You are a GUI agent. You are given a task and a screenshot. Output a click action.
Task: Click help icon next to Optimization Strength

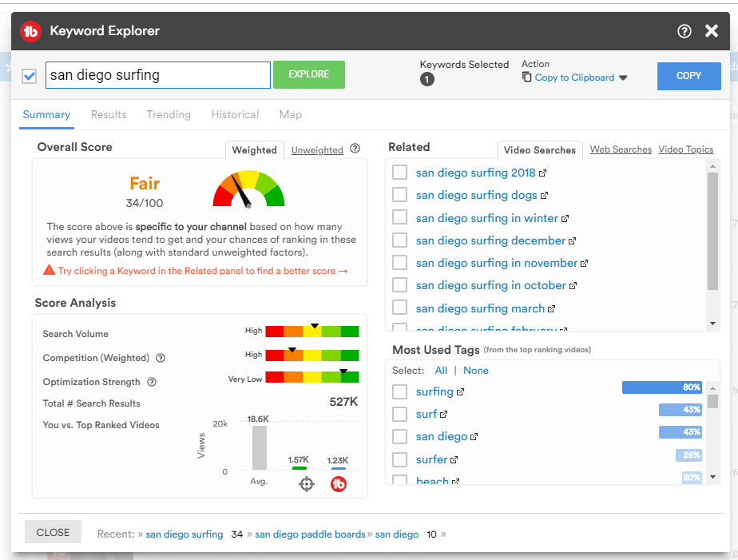tap(152, 382)
